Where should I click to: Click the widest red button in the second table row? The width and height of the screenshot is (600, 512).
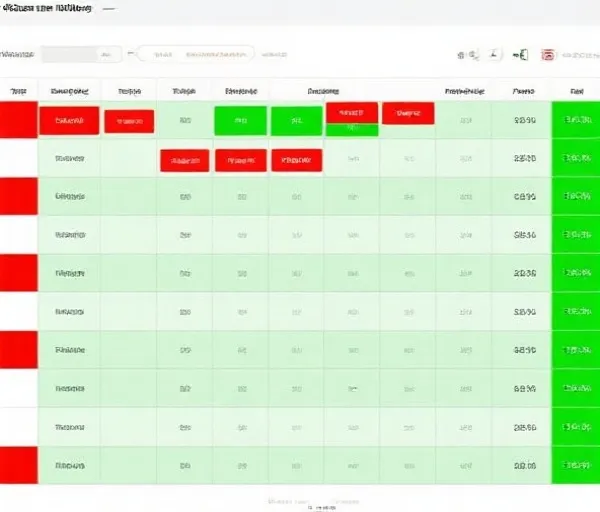tap(241, 160)
